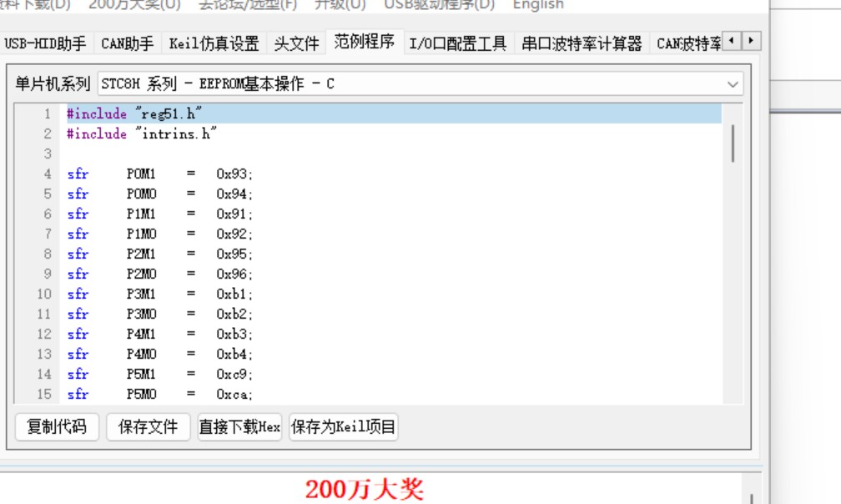Screen dimensions: 841x504
Task: Expand the 单片机系列 example dropdown
Action: 733,84
